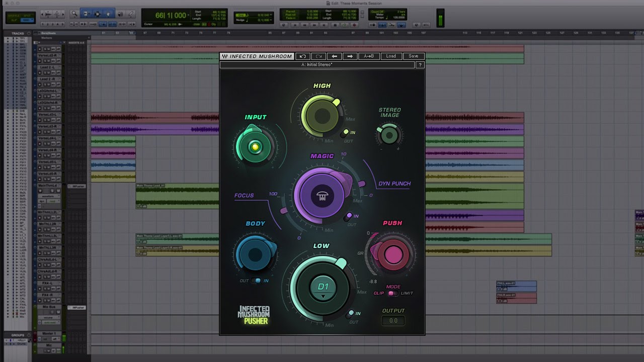Click the HIGH knob
The width and height of the screenshot is (644, 362).
(321, 116)
